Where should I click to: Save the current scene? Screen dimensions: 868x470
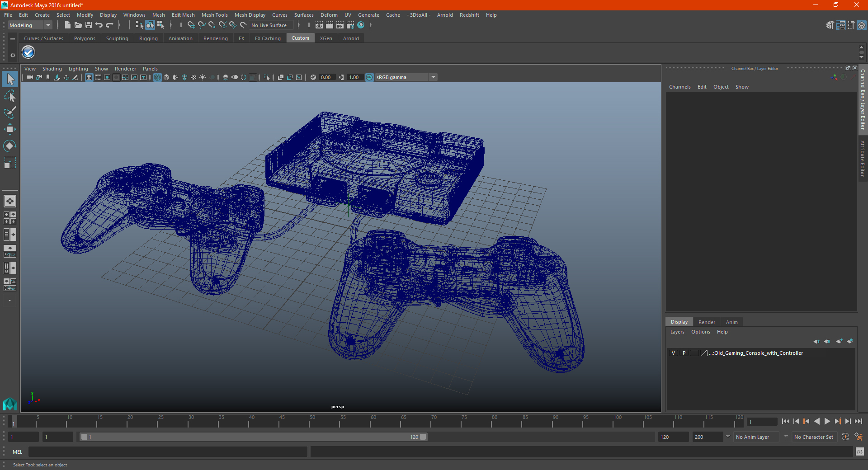coord(89,25)
